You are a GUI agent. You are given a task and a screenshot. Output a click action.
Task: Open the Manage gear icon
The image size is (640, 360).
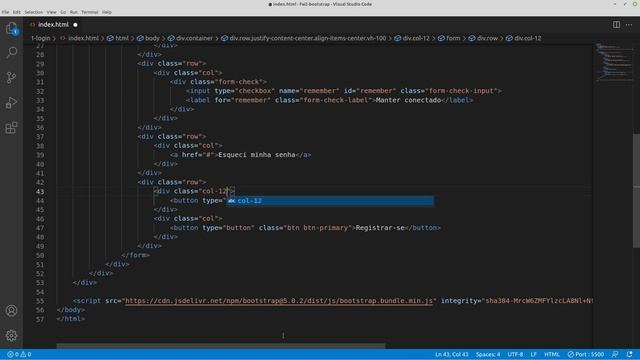pos(11,336)
